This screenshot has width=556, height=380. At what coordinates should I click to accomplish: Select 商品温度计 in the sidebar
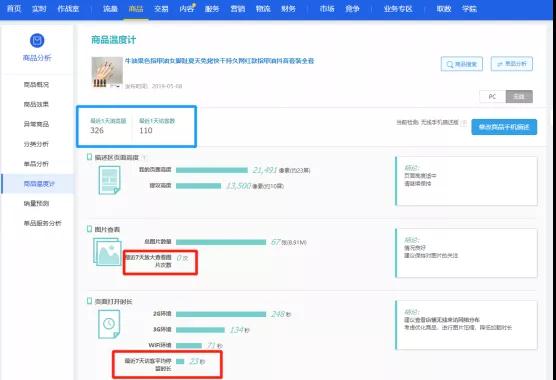point(39,184)
